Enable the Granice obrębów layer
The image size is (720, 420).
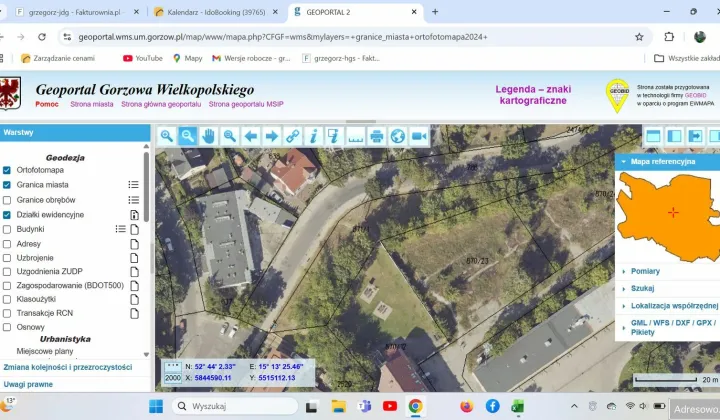(x=7, y=200)
